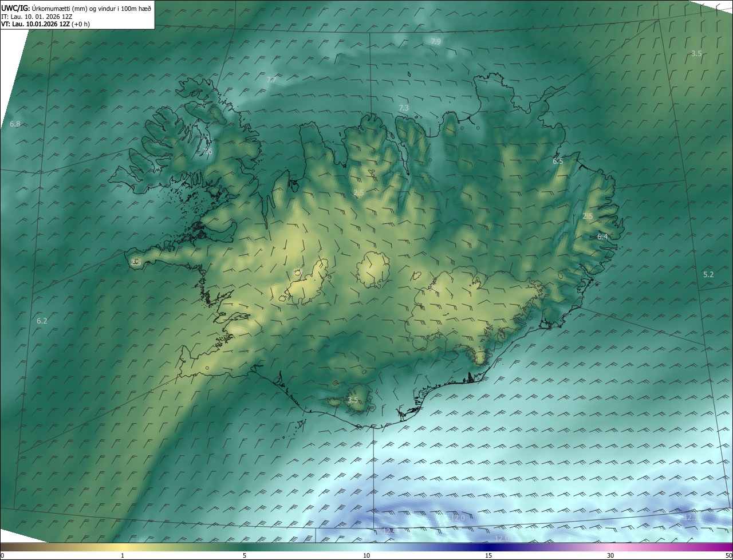Image resolution: width=733 pixels, height=560 pixels.
Task: Click the 12.0 value nearest the color scale
Action: 502,538
